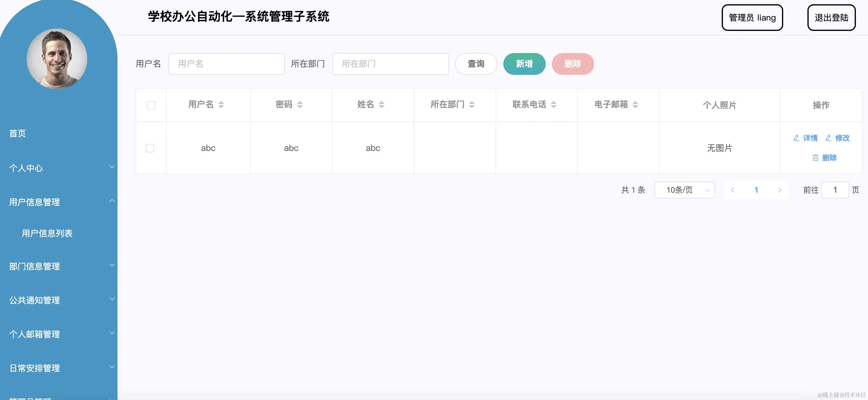Navigate to 公共通知管理 in the sidebar
Screen dimensions: 868x400
coord(34,300)
